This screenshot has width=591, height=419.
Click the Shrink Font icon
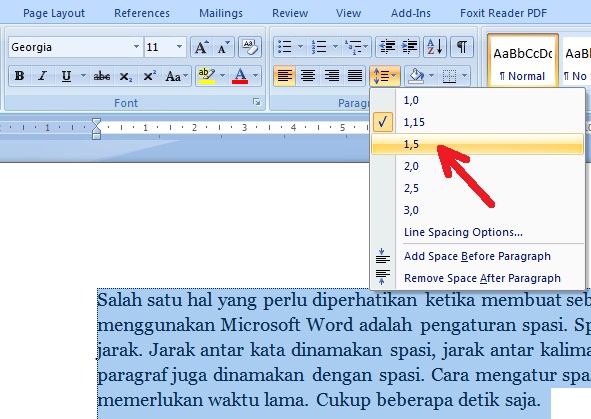224,47
